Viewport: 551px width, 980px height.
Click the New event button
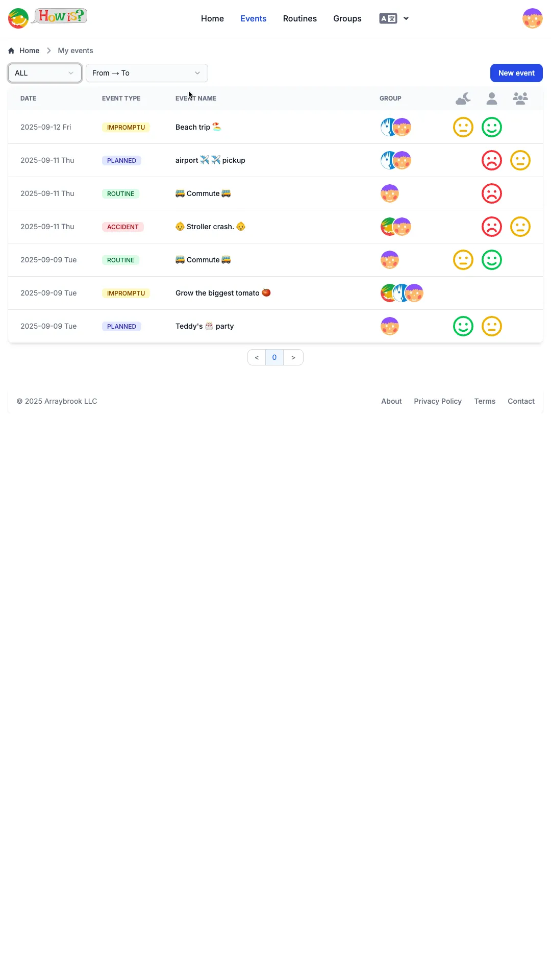pyautogui.click(x=516, y=73)
